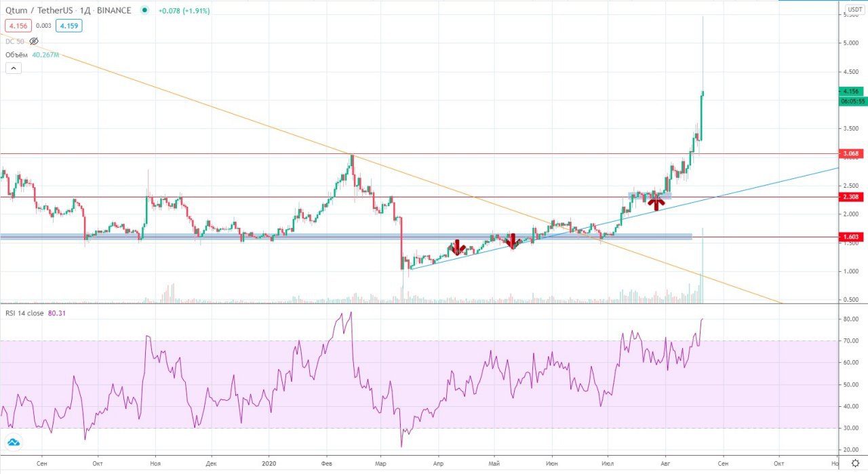Click the green market status dot
Screen dimensions: 868x474
pos(144,11)
